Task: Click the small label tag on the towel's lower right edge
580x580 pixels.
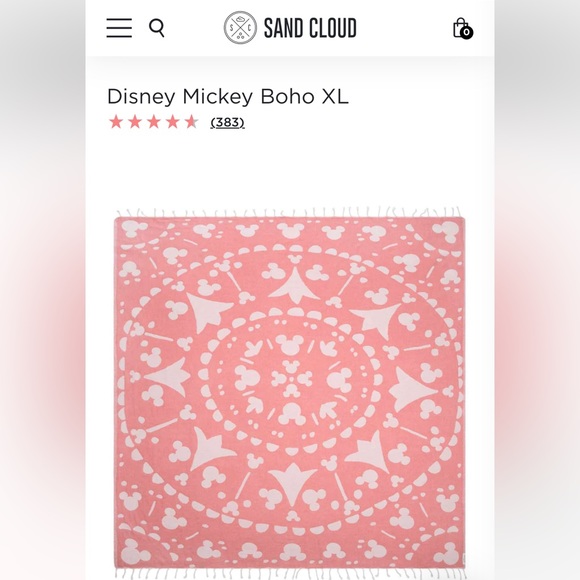Action: tap(465, 559)
